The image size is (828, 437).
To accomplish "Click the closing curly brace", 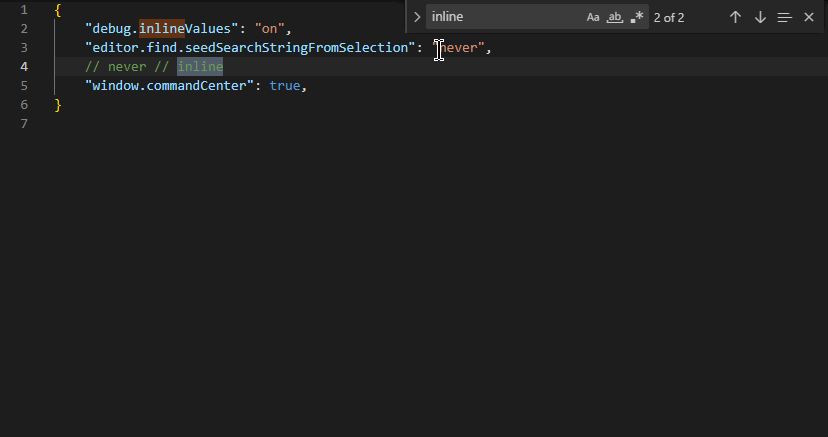I will click(58, 104).
